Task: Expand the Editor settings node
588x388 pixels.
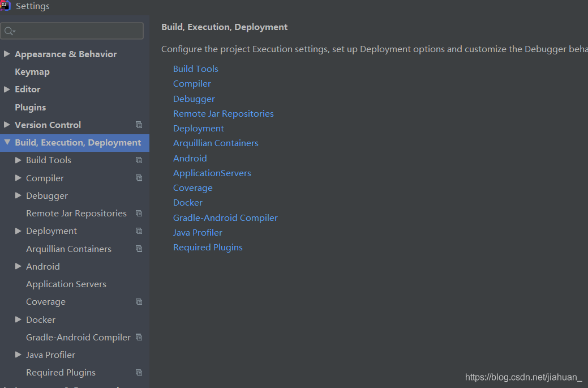Action: coord(7,89)
